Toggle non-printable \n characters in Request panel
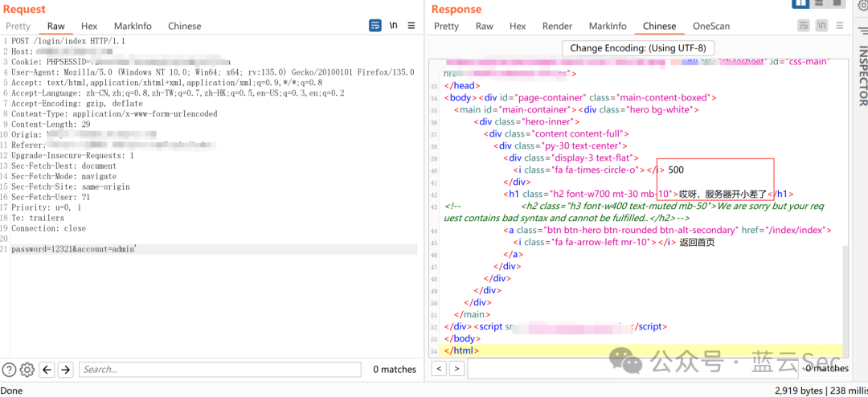 coord(393,26)
